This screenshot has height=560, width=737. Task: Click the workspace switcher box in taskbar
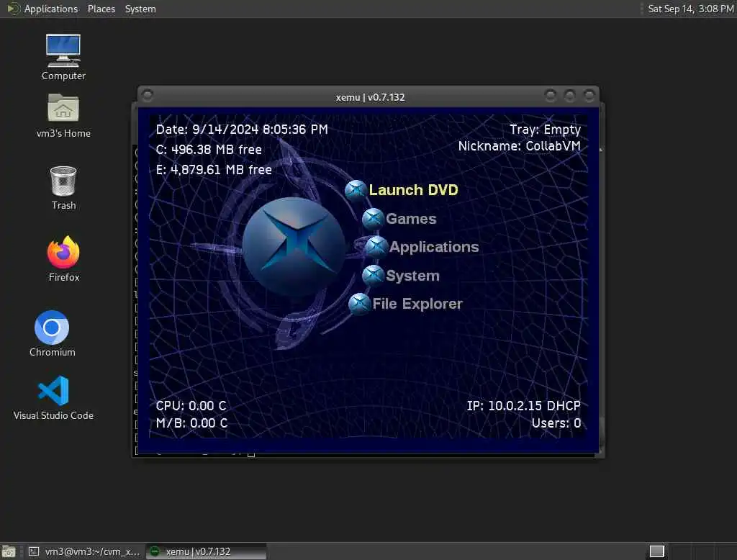point(656,551)
